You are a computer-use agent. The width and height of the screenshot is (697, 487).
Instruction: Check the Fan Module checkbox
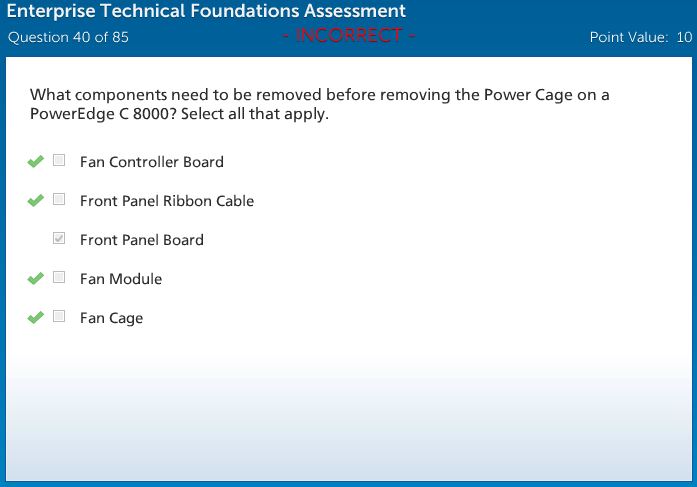[59, 277]
